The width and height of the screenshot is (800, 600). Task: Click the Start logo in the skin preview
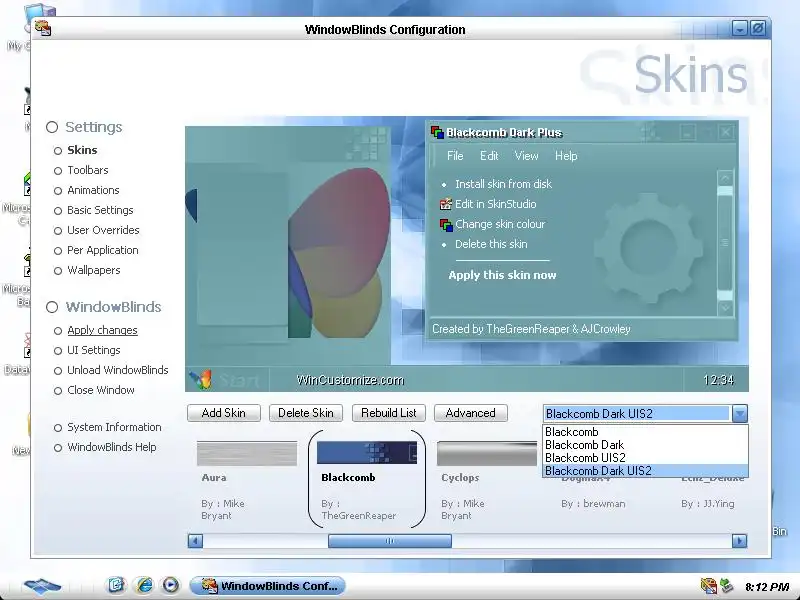pyautogui.click(x=200, y=380)
